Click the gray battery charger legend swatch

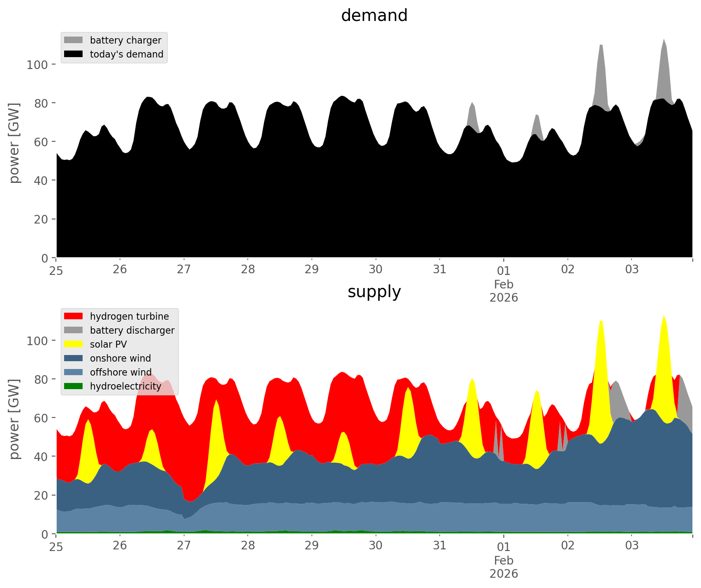[x=74, y=40]
